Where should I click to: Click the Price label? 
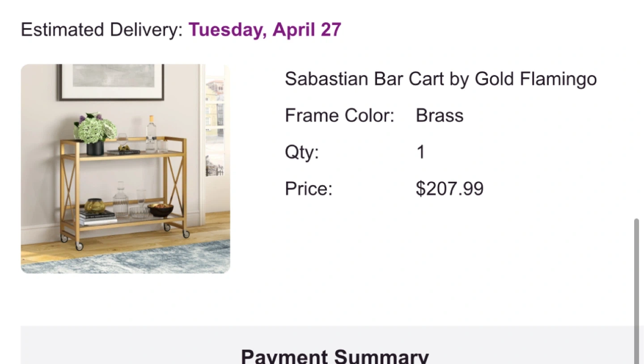(309, 189)
